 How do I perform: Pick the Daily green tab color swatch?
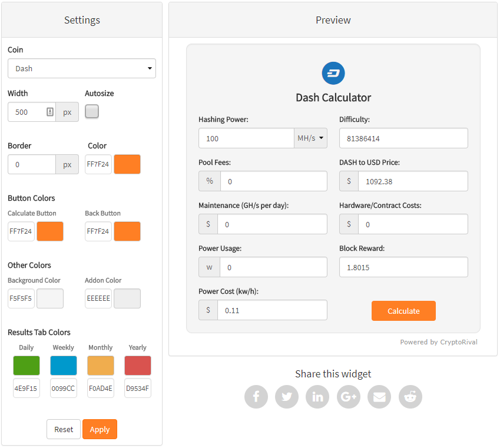coord(27,366)
